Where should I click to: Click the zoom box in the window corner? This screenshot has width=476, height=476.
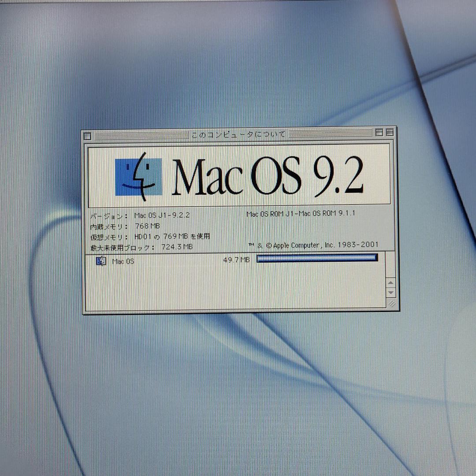[x=379, y=132]
